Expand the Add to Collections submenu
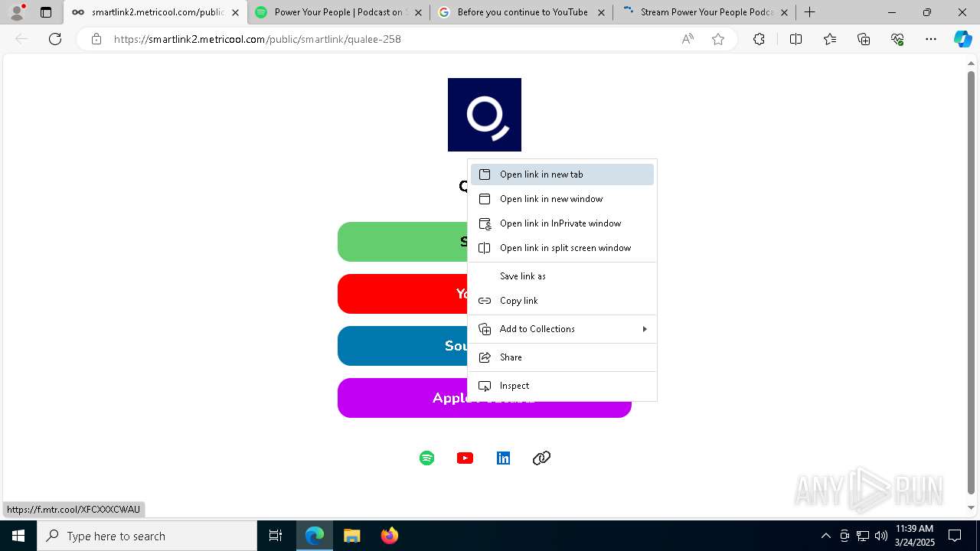This screenshot has width=980, height=551. (562, 329)
